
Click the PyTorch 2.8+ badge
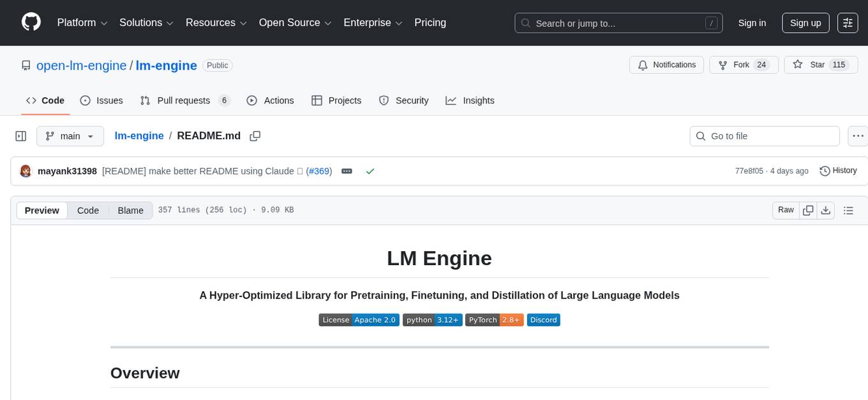pos(494,319)
